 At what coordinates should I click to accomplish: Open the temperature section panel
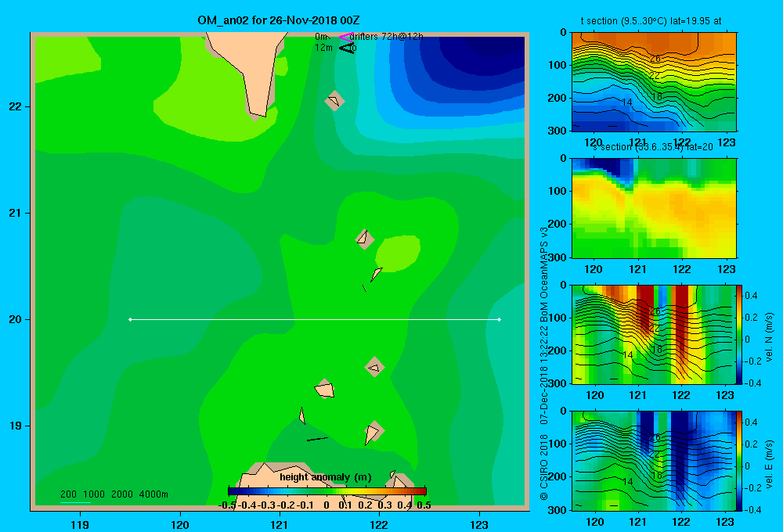tap(654, 81)
